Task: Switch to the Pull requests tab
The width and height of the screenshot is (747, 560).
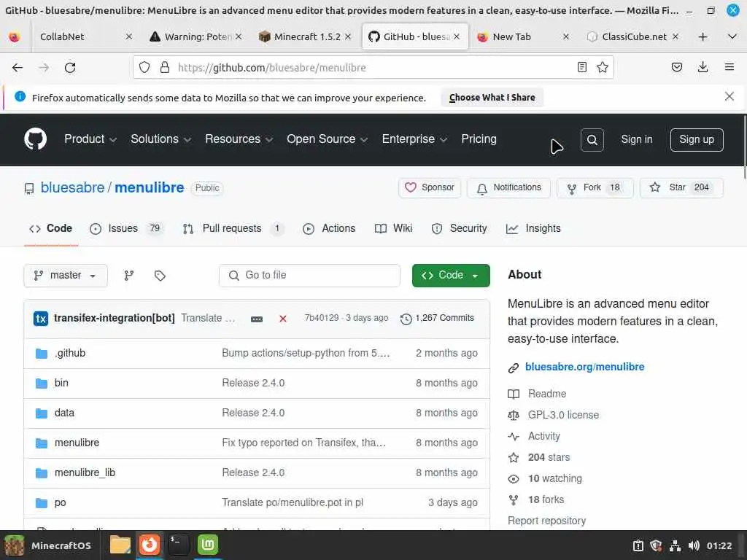Action: click(x=233, y=228)
